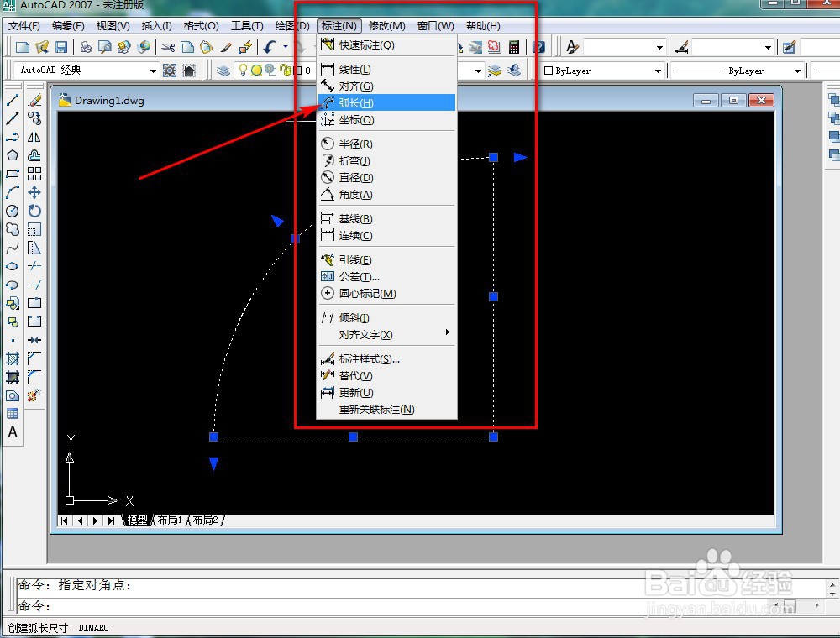Screen dimensions: 840x638
Task: Choose 圆心标记(M) menu item
Action: point(386,293)
